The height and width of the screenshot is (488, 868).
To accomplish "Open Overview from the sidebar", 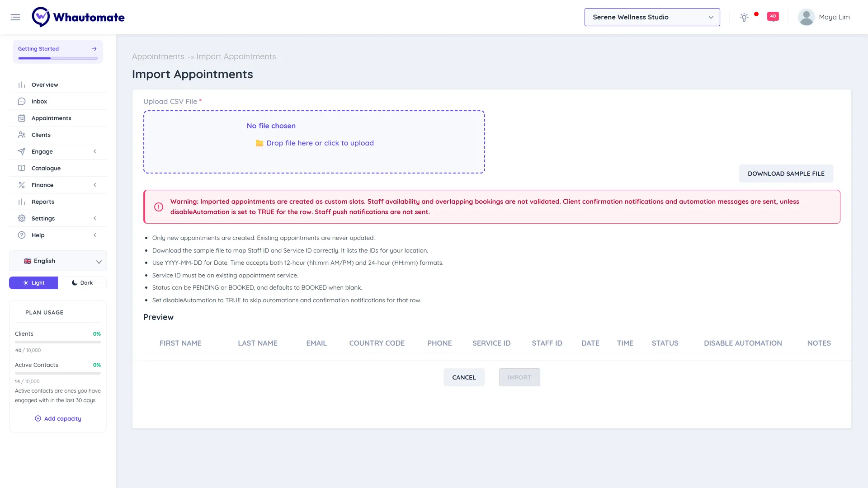I will (58, 85).
